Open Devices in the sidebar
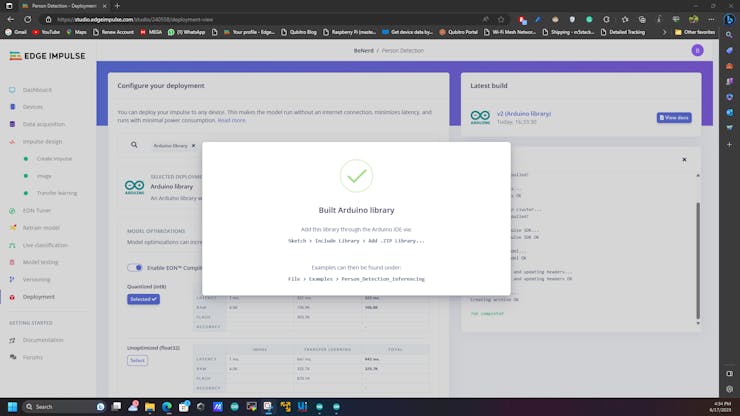This screenshot has width=740, height=416. pyautogui.click(x=33, y=107)
